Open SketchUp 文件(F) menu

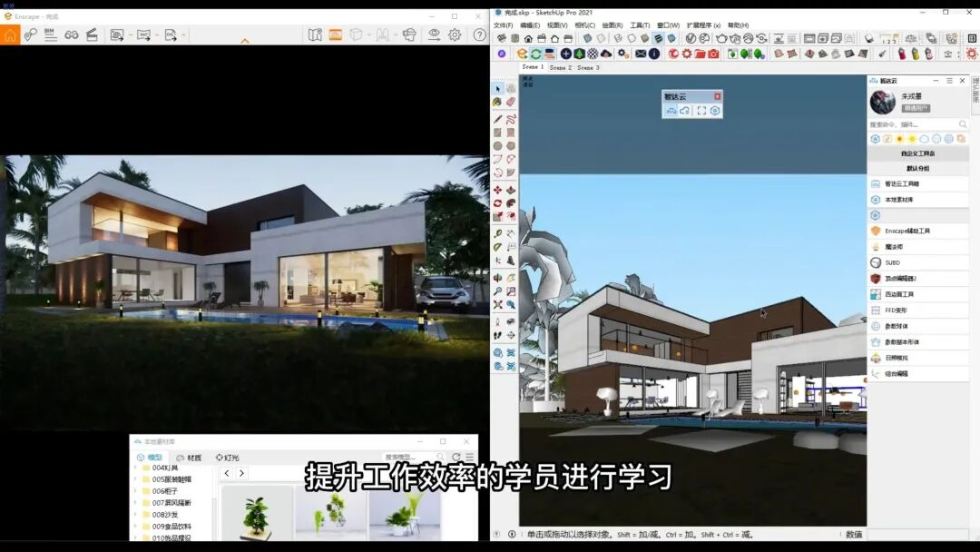point(503,25)
